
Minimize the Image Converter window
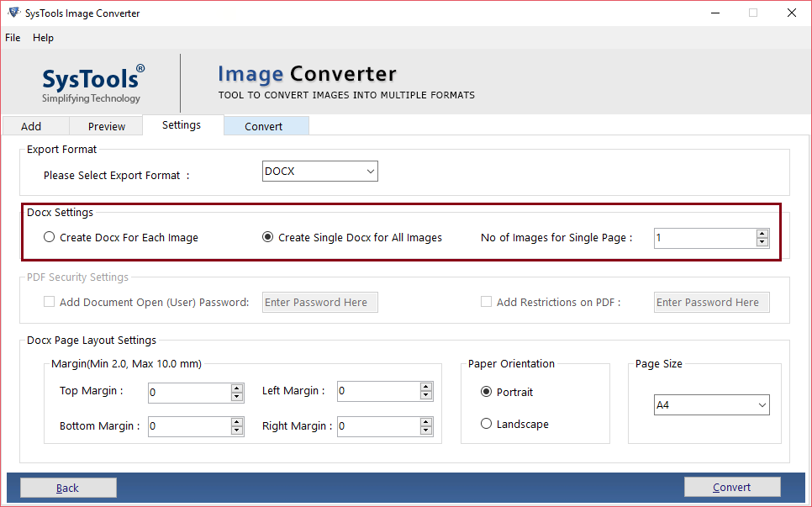tap(715, 13)
